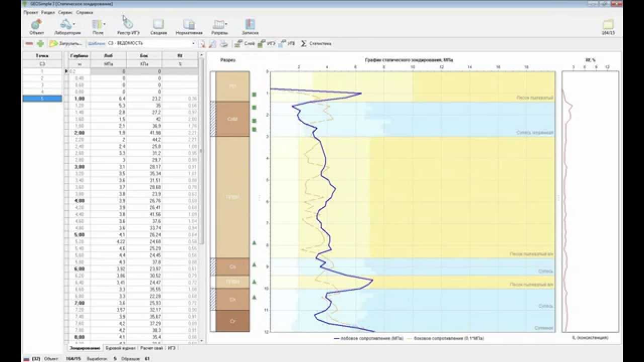Click the ИГЭ toolbar button

tap(267, 44)
